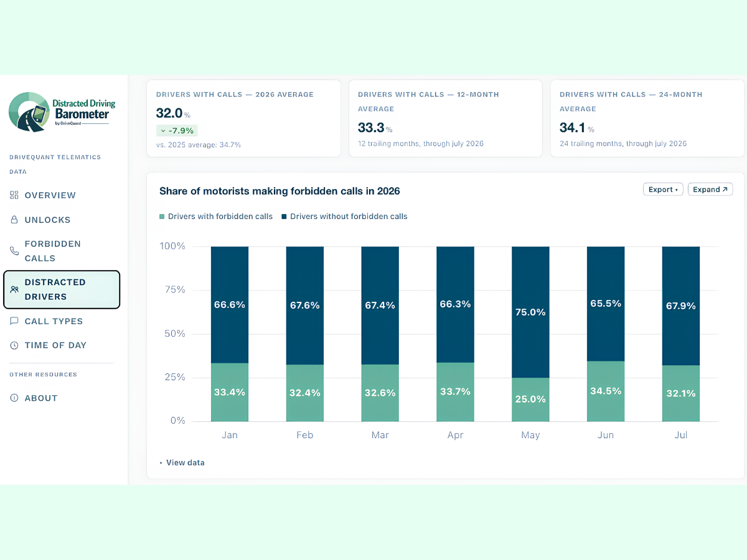This screenshot has width=747, height=560.
Task: Click the Overview grid icon
Action: click(x=14, y=195)
